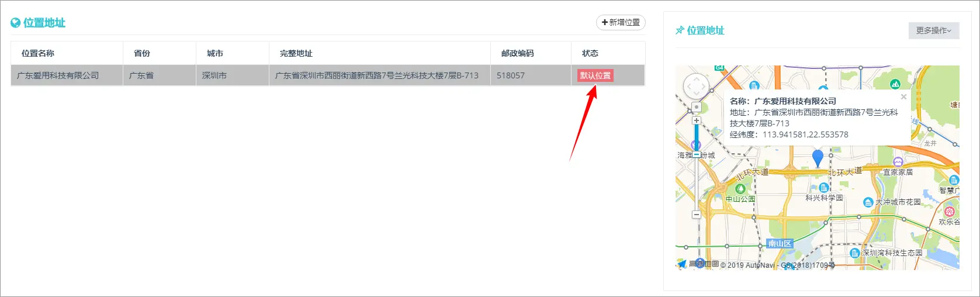Click the blue location marker on map
Screen dimensions: 980x297
pyautogui.click(x=818, y=157)
